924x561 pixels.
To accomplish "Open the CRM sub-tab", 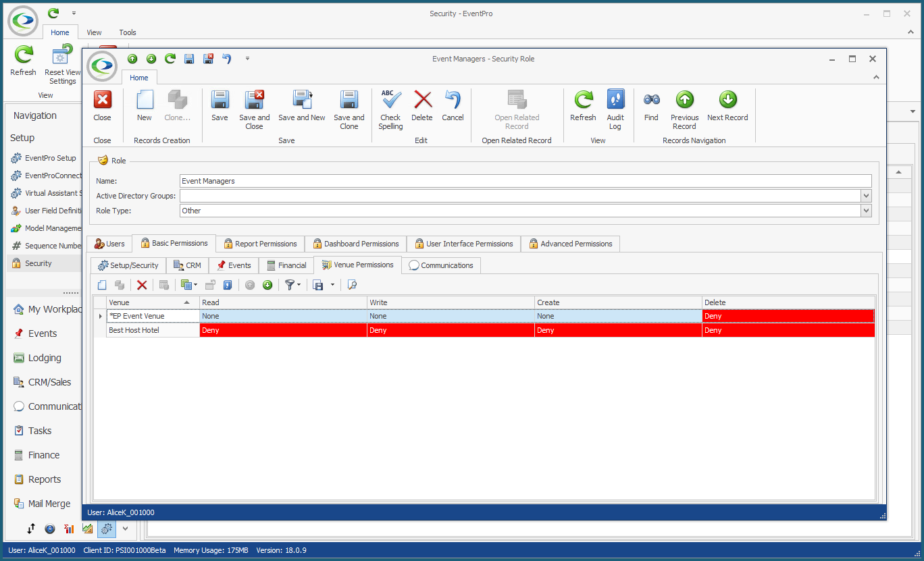I will (x=187, y=265).
